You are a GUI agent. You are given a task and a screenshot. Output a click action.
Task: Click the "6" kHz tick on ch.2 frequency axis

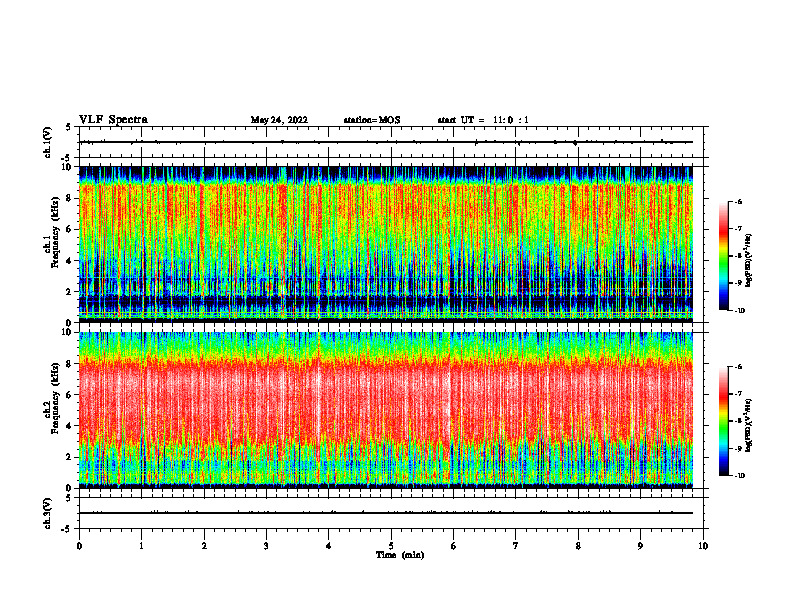click(x=70, y=395)
